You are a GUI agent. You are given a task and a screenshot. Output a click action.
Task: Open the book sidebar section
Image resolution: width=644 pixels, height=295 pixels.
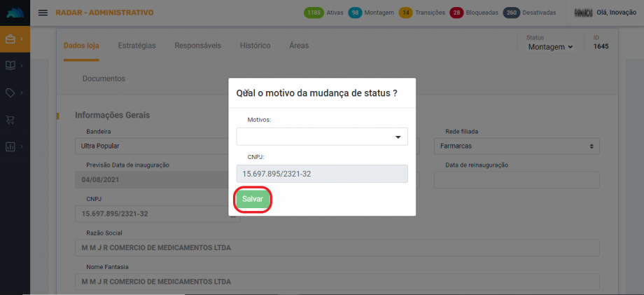point(10,65)
